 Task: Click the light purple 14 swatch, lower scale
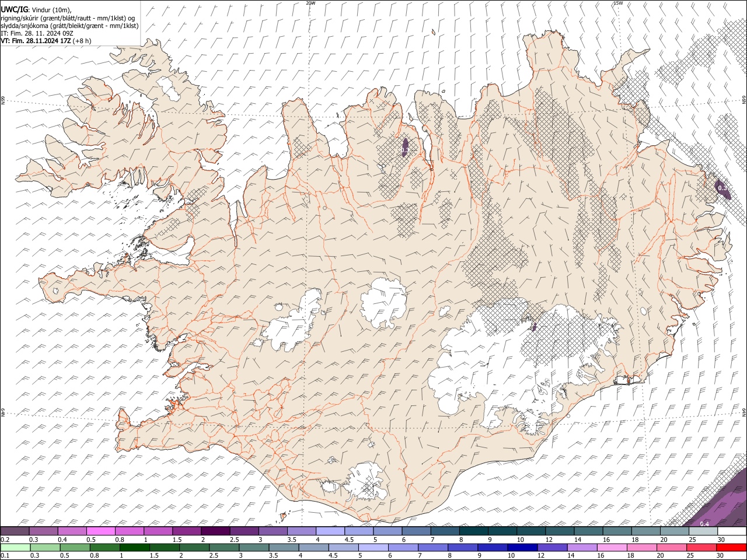[582, 547]
